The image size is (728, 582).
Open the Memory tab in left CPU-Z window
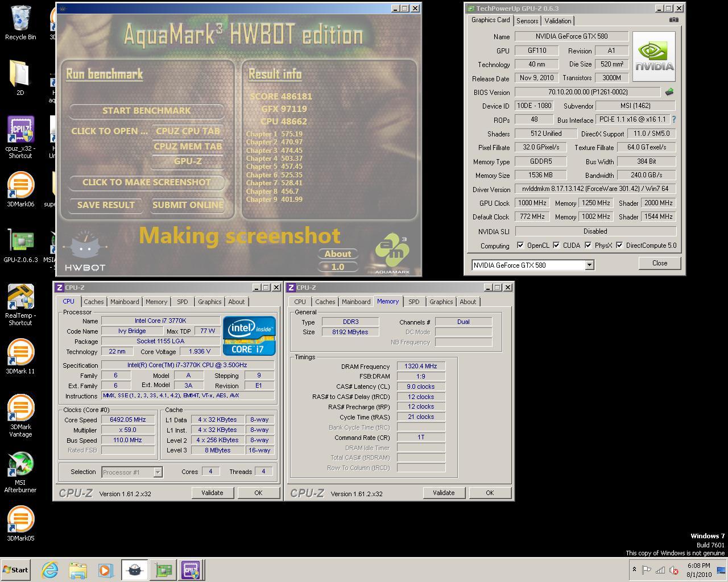[156, 302]
